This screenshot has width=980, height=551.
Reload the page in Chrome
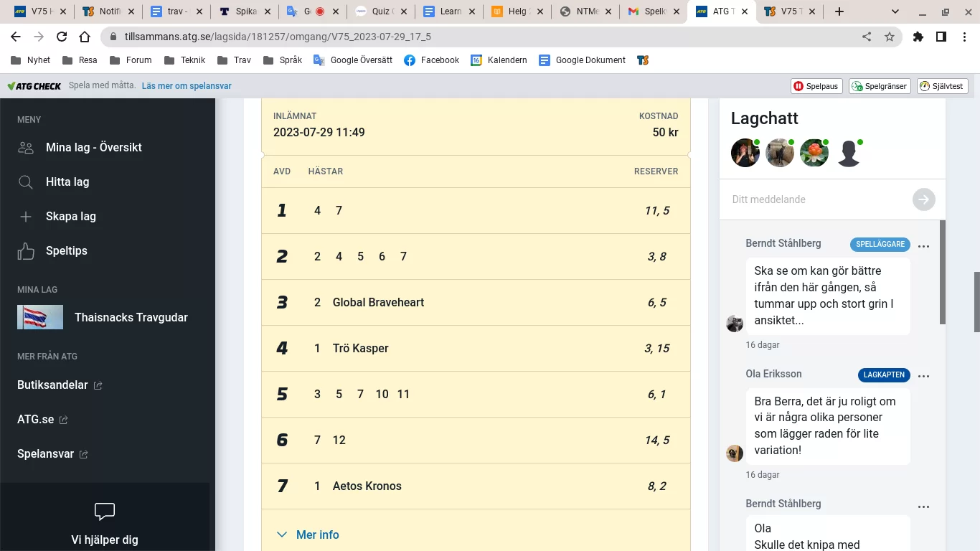click(x=62, y=37)
